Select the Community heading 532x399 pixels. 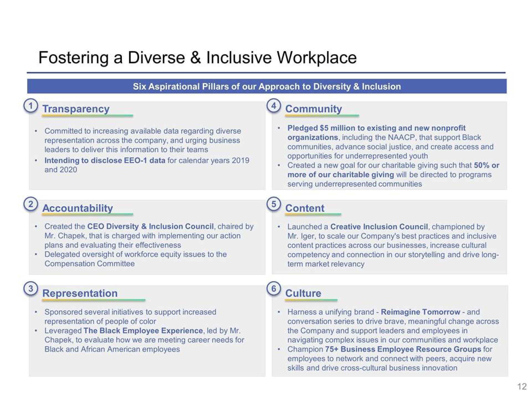pyautogui.click(x=313, y=109)
